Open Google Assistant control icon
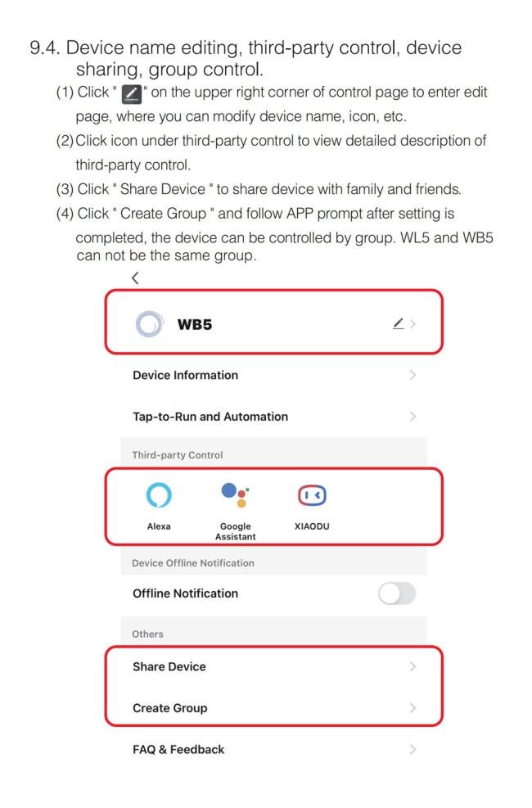This screenshot has width=532, height=808. (236, 494)
